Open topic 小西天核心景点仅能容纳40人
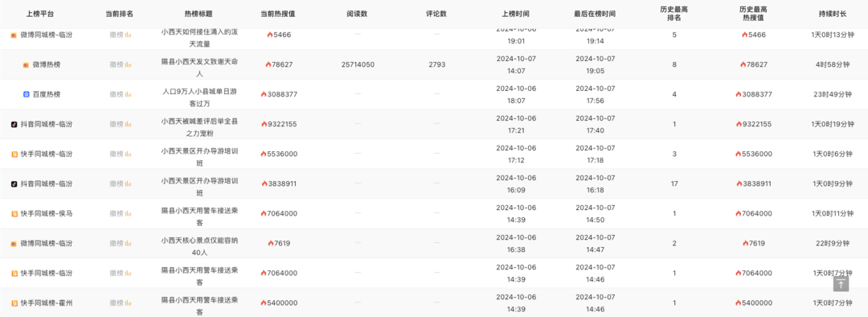This screenshot has height=317, width=868. coord(200,244)
